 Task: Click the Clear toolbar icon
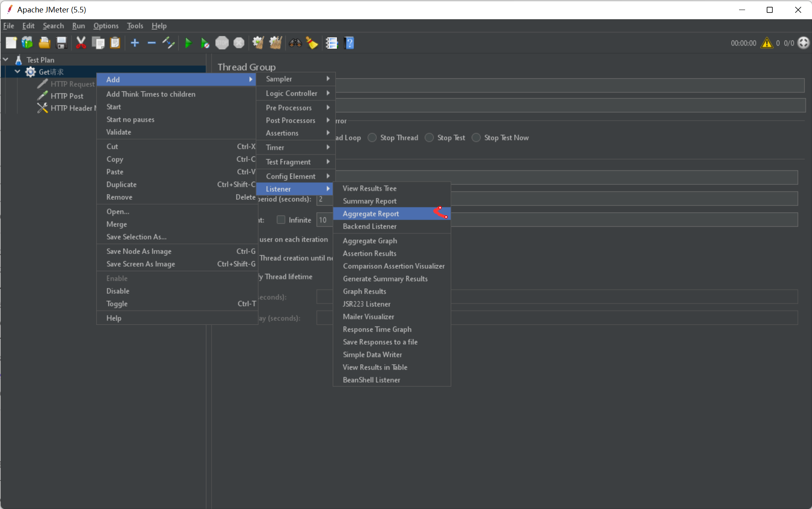[x=258, y=43]
